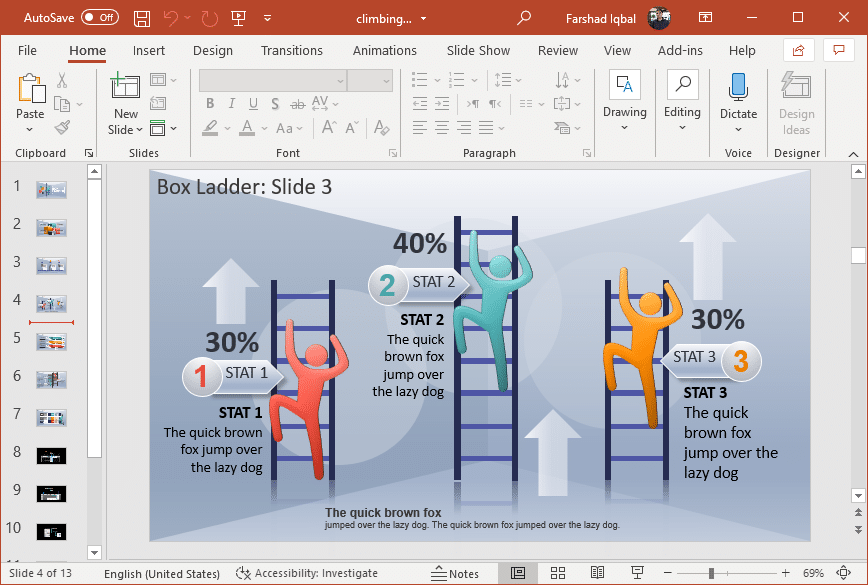The width and height of the screenshot is (868, 585).
Task: Click the Paste clipboard icon
Action: pyautogui.click(x=30, y=88)
